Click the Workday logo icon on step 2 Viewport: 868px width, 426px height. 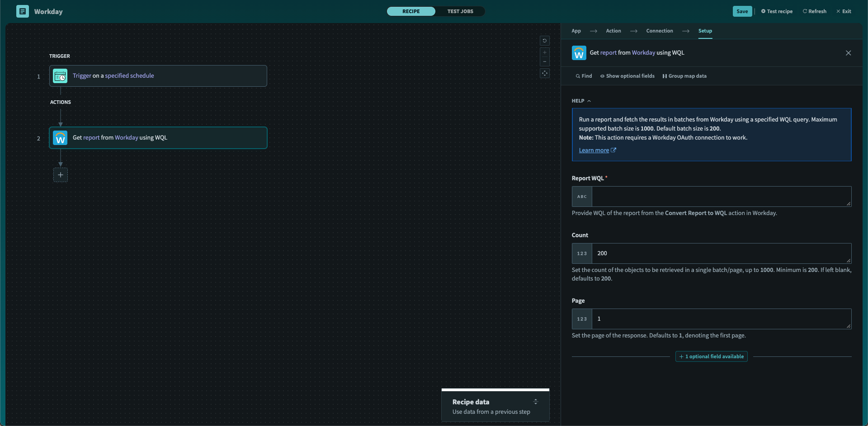point(60,138)
